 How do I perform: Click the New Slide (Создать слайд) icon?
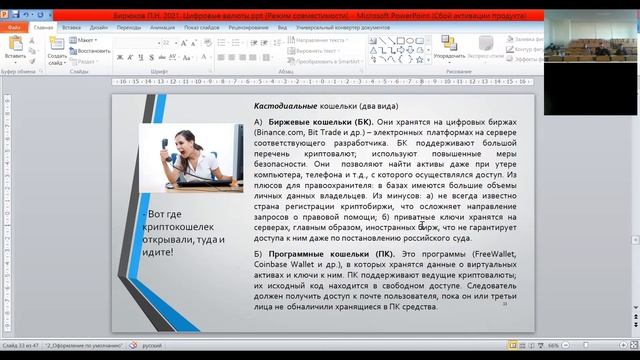pos(56,44)
